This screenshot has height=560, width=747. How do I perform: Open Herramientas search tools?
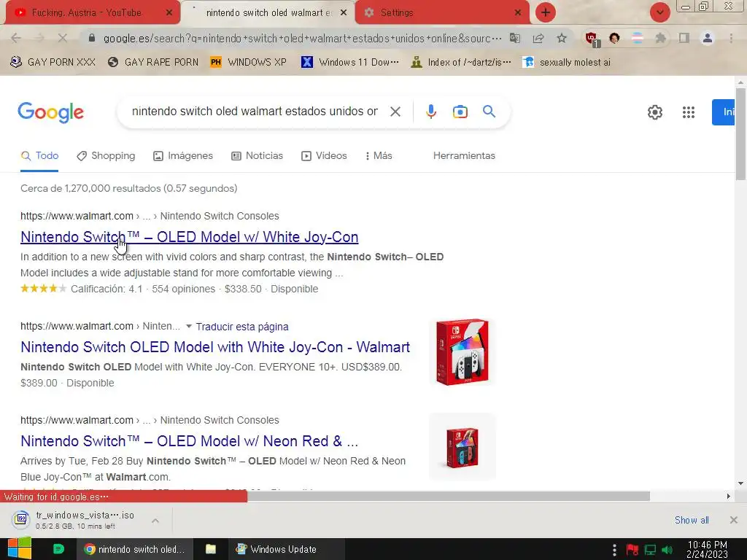click(464, 156)
